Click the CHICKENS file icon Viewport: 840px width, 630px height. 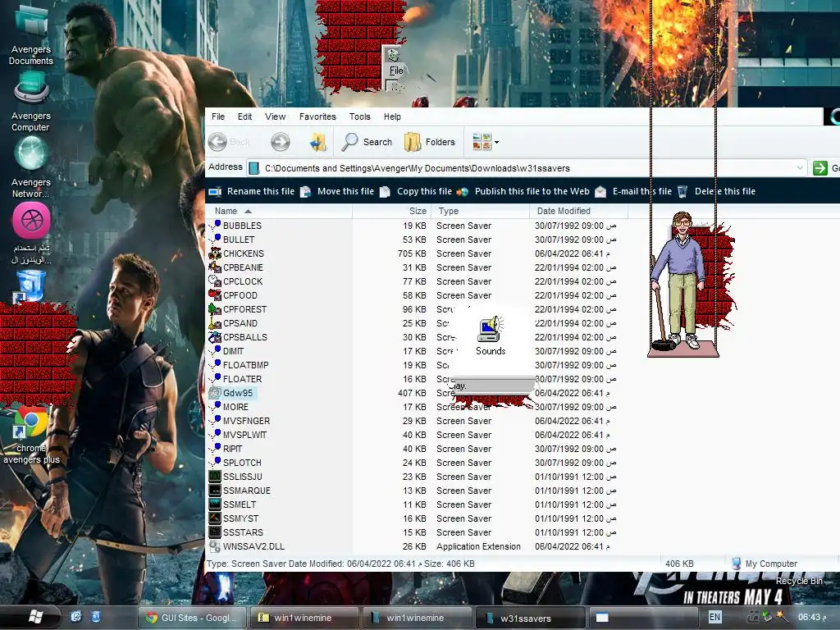click(215, 253)
